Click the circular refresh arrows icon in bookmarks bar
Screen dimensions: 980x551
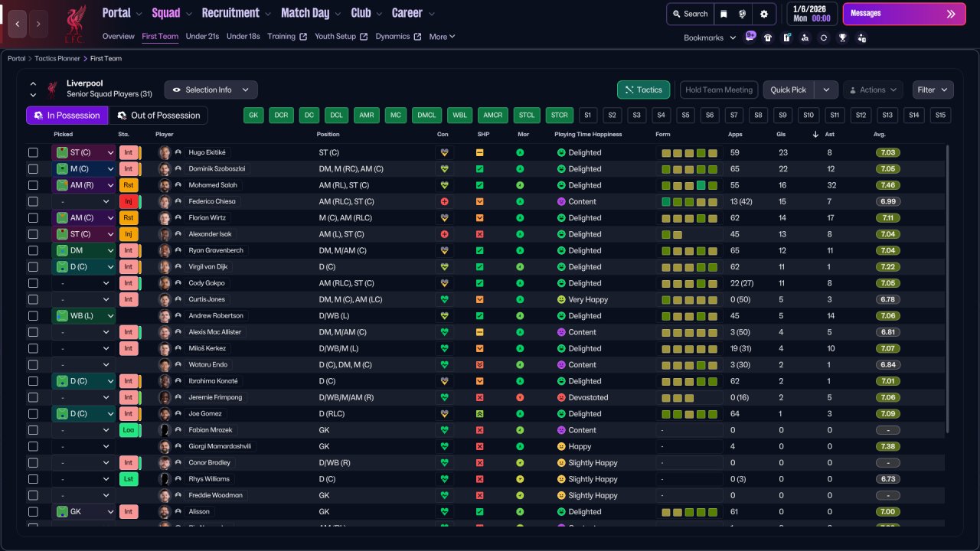pos(823,37)
